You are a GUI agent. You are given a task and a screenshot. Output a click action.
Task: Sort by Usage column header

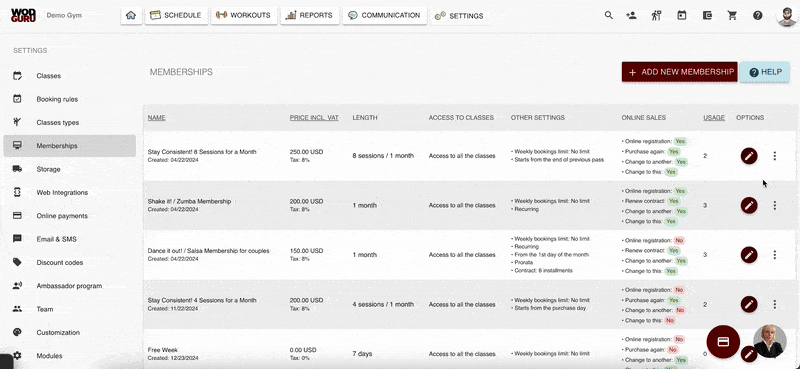point(714,117)
